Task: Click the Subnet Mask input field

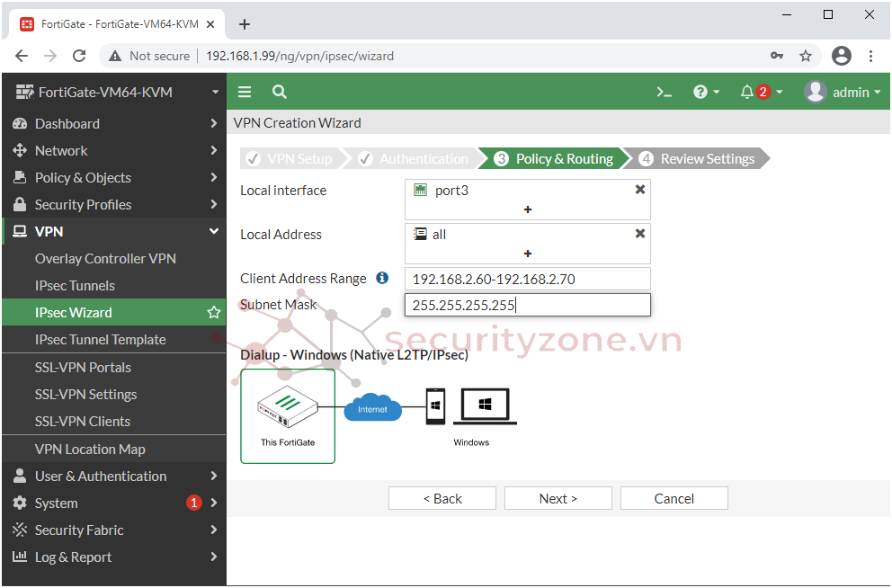Action: coord(527,306)
